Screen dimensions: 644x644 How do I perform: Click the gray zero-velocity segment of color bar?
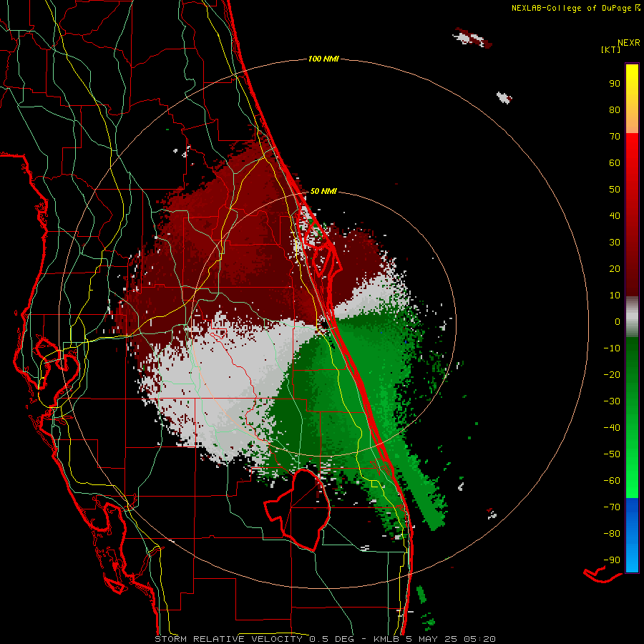tap(632, 317)
